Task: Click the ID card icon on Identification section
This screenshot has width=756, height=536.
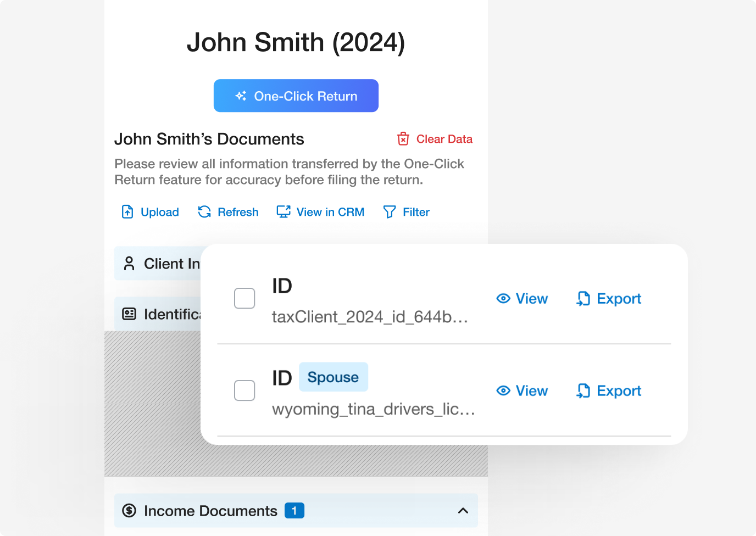Action: tap(129, 314)
